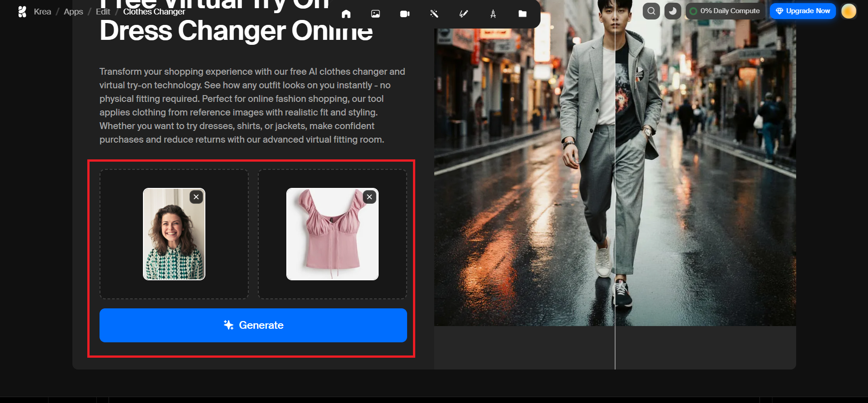Open the user profile avatar
This screenshot has width=868, height=403.
click(x=849, y=11)
